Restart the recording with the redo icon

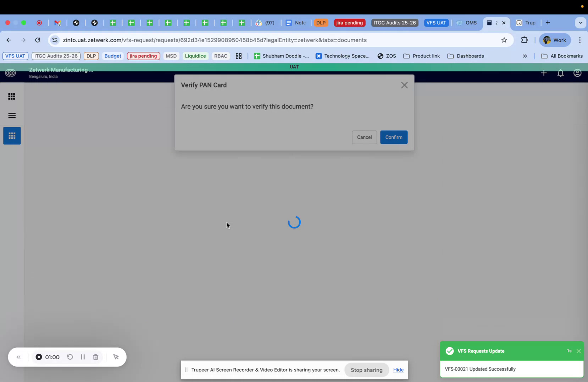coord(70,357)
